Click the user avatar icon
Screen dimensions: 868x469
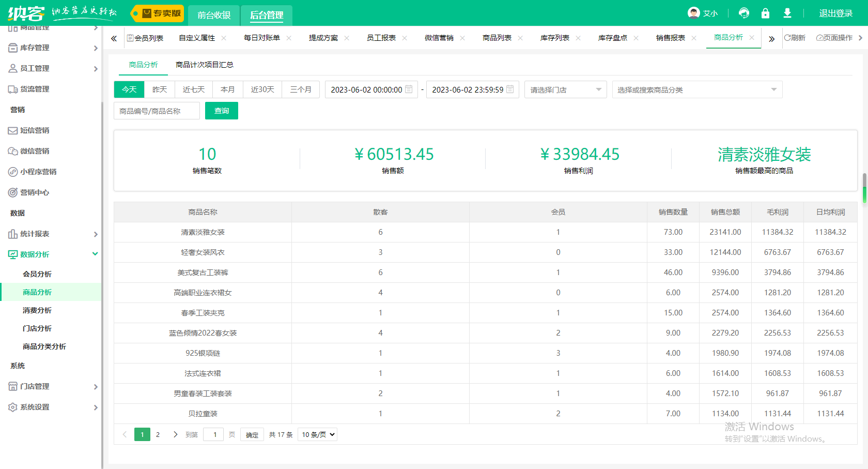pos(693,13)
